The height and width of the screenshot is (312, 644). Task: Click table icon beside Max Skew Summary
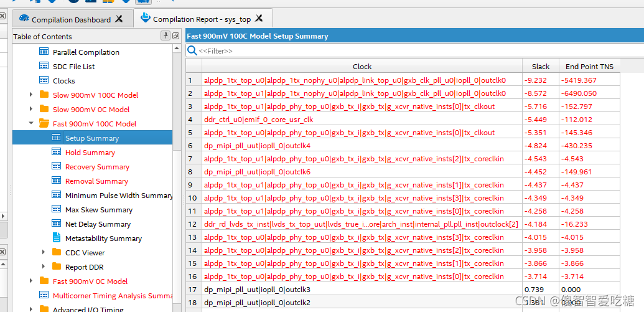point(57,209)
